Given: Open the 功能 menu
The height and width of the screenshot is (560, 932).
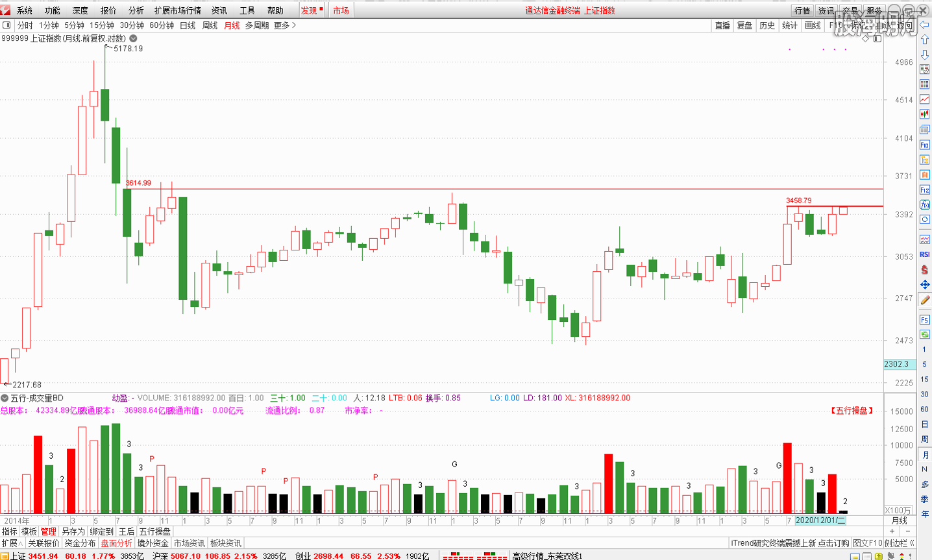Looking at the screenshot, I should click(53, 10).
